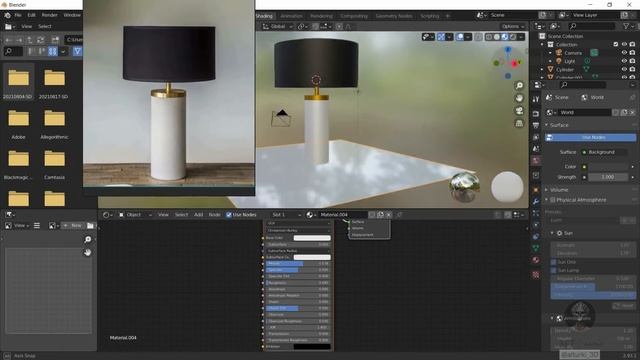Image resolution: width=640 pixels, height=360 pixels.
Task: Toggle the file browser filter funnel
Action: tap(77, 51)
